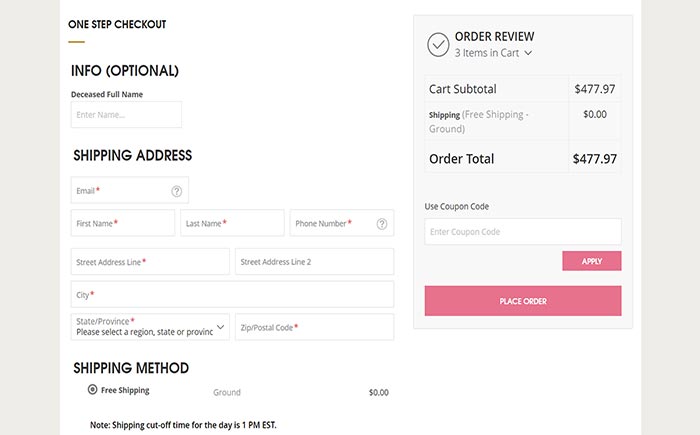
Task: Click the help icon beside Phone Number
Action: click(382, 224)
